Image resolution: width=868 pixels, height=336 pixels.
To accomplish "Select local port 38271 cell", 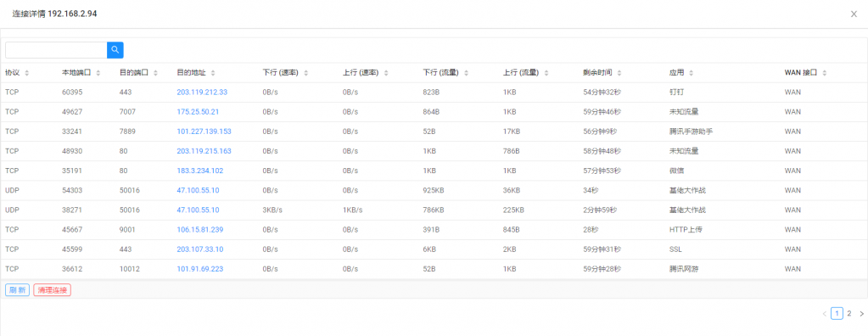I will coord(72,210).
